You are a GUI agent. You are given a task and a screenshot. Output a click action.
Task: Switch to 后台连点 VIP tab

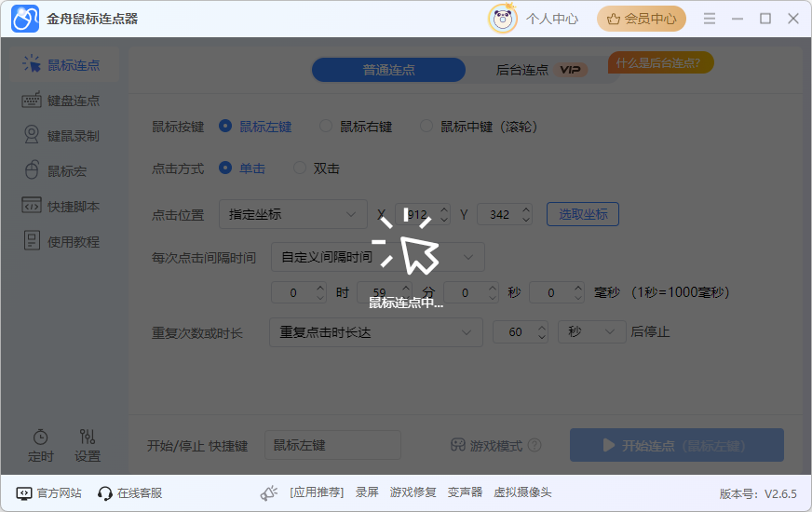click(x=541, y=70)
